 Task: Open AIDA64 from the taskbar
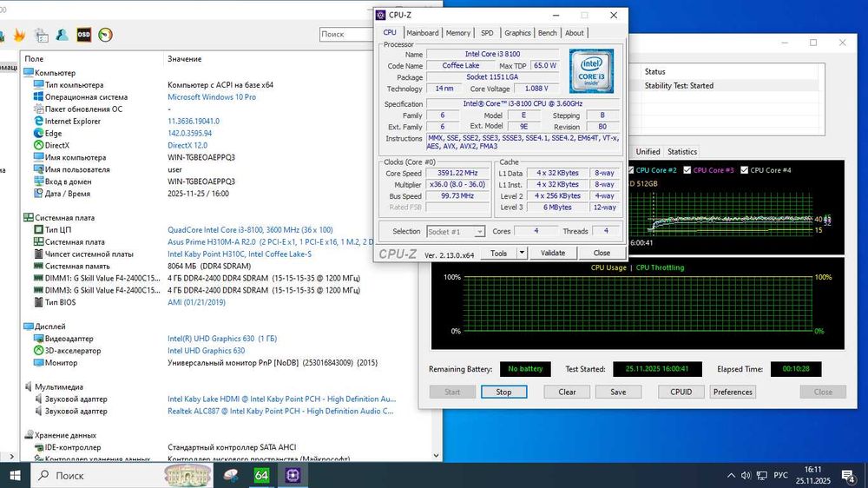point(261,475)
